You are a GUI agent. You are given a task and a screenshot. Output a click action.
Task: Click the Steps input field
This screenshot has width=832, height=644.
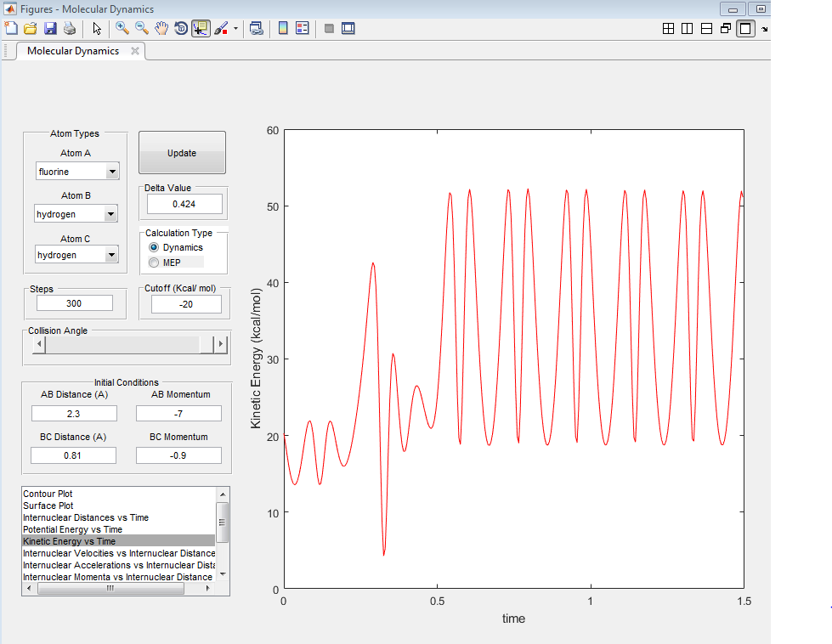pyautogui.click(x=75, y=303)
